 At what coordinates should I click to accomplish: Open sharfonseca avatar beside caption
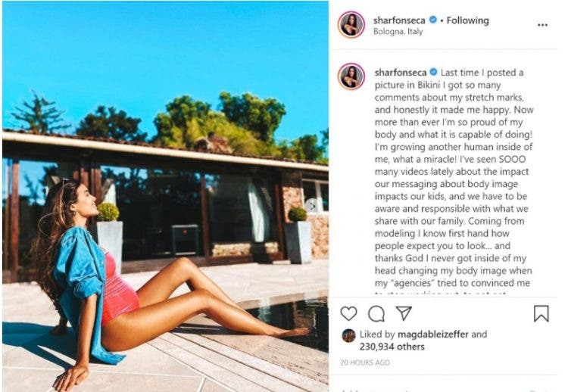[351, 76]
